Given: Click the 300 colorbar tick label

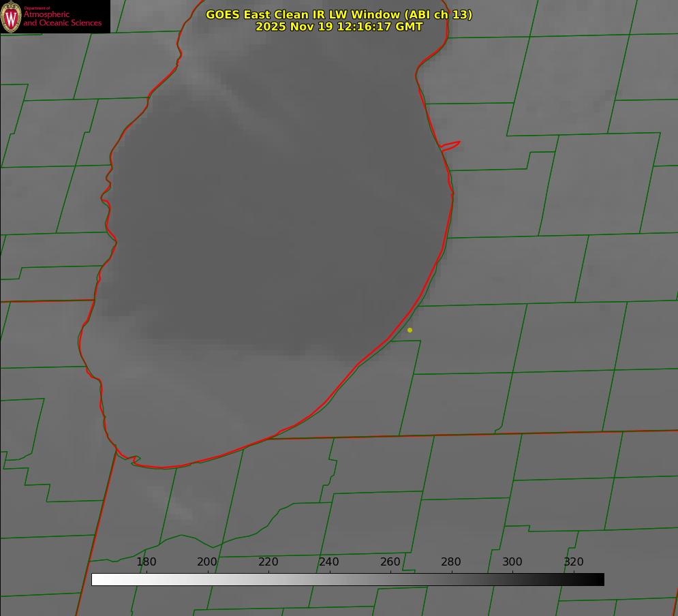Looking at the screenshot, I should point(512,562).
